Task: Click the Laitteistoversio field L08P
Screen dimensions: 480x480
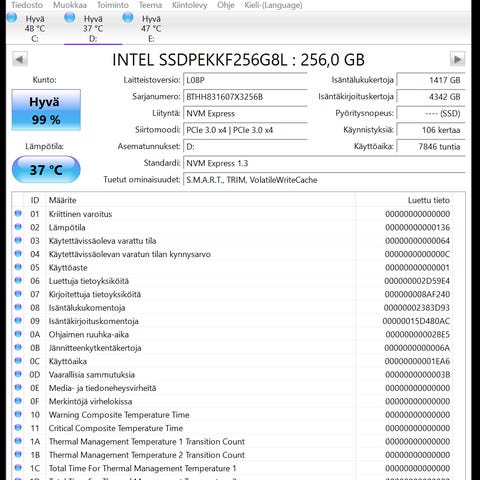Action: click(245, 80)
